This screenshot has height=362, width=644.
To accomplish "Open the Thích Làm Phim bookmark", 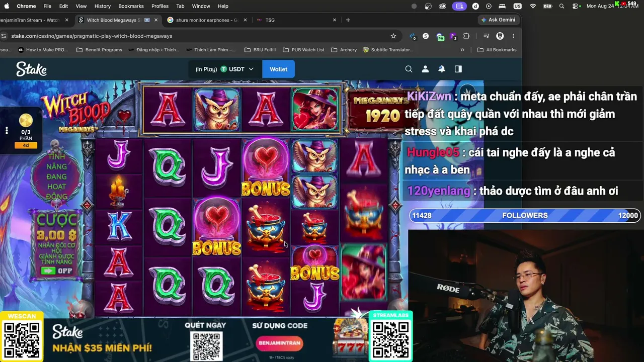I will [x=211, y=50].
